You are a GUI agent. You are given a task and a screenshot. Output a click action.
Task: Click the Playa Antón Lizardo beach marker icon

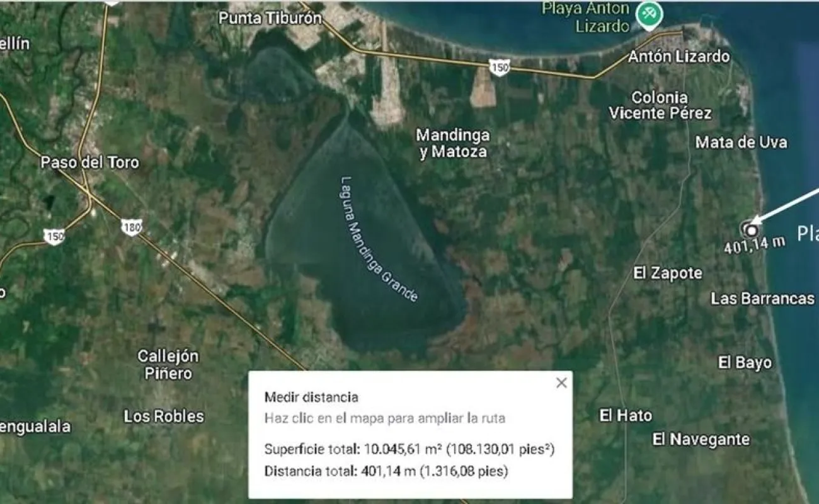coord(648,14)
